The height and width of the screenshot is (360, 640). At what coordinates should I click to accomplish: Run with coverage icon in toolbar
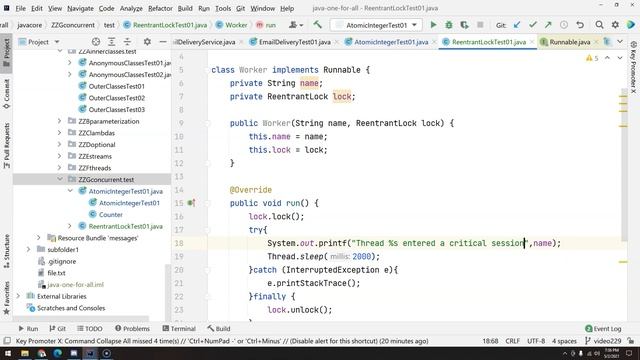pyautogui.click(x=464, y=25)
